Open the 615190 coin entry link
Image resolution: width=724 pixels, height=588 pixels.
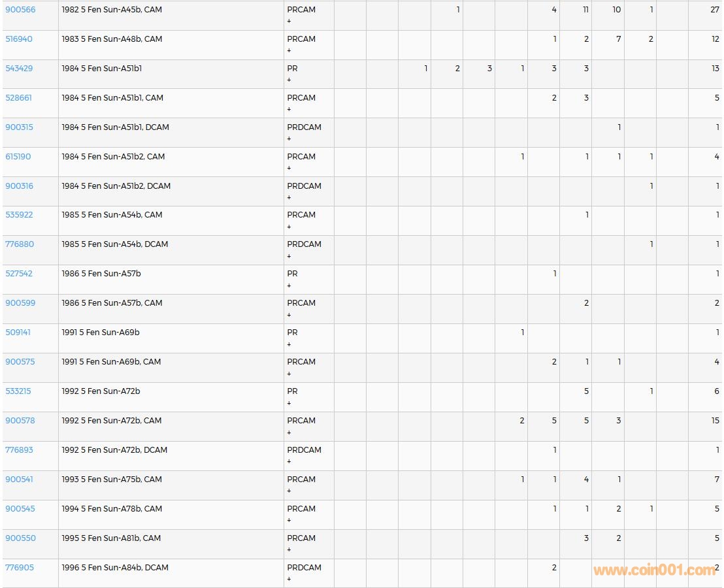18,157
